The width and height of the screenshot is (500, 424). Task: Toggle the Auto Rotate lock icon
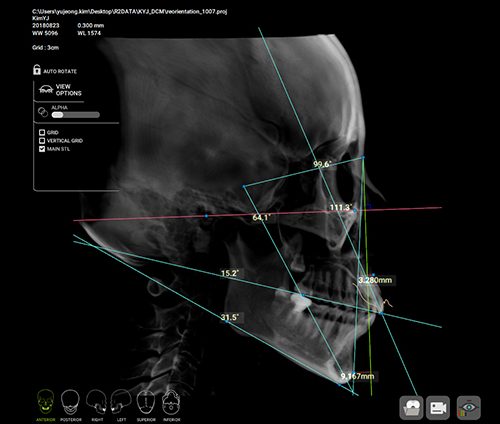(37, 70)
